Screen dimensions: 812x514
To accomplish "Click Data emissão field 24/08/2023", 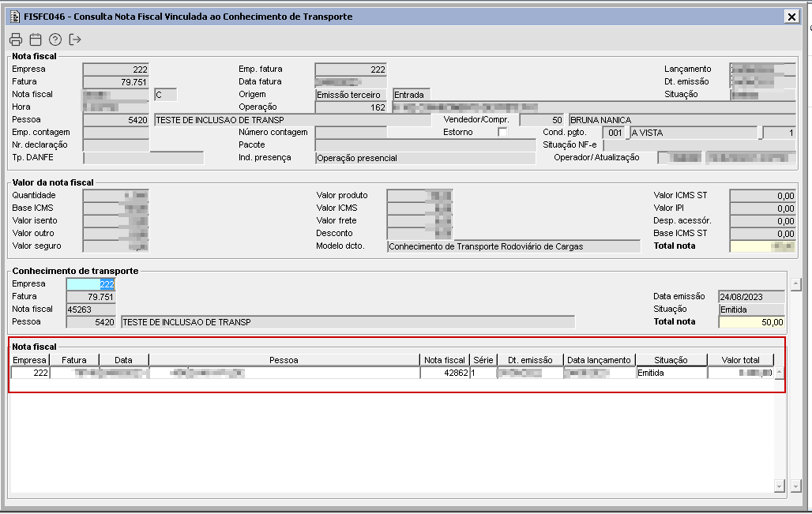I will coord(751,297).
